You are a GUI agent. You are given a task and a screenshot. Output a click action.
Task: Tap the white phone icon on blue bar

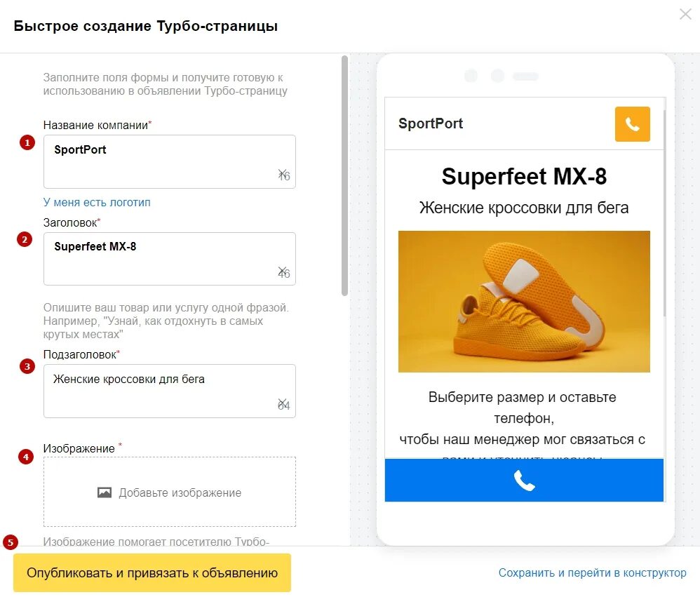[x=524, y=481]
